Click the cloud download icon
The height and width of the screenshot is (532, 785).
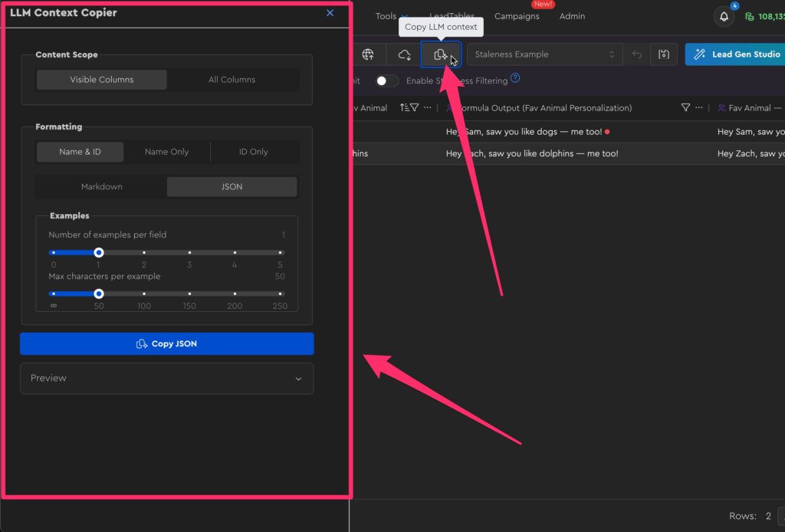point(404,54)
